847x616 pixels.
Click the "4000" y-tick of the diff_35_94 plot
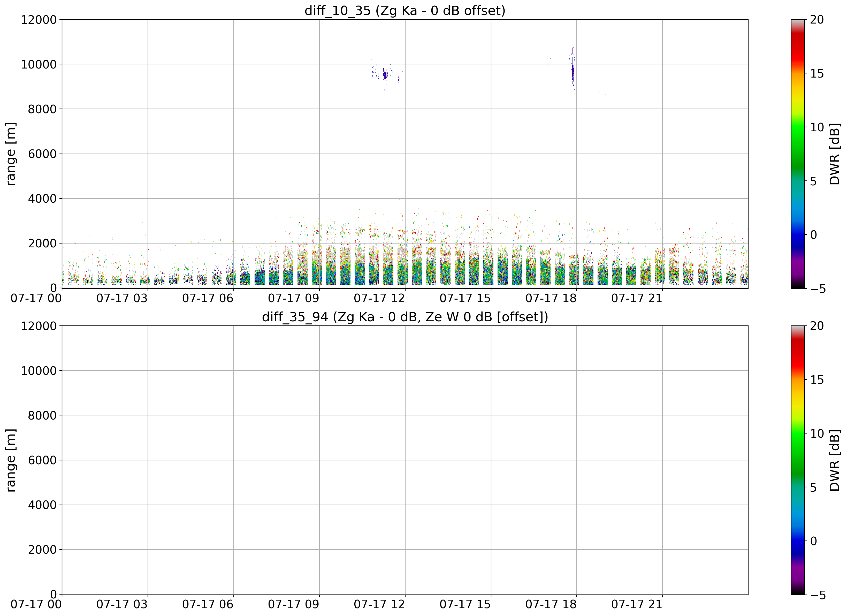tap(42, 505)
